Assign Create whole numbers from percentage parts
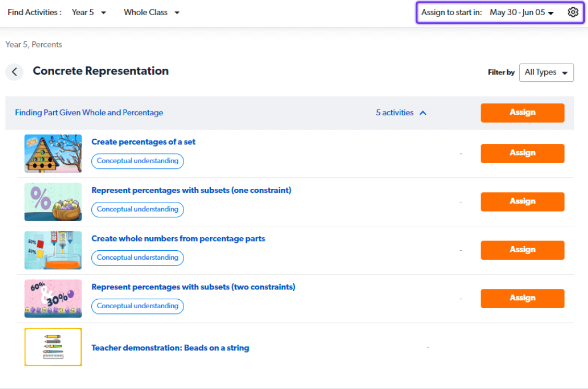588x389 pixels. tap(522, 250)
